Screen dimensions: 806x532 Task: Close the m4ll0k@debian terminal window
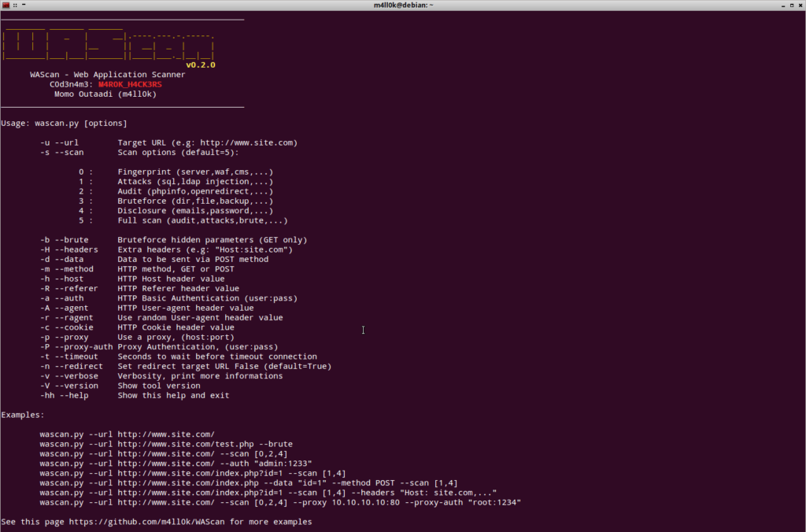[800, 6]
